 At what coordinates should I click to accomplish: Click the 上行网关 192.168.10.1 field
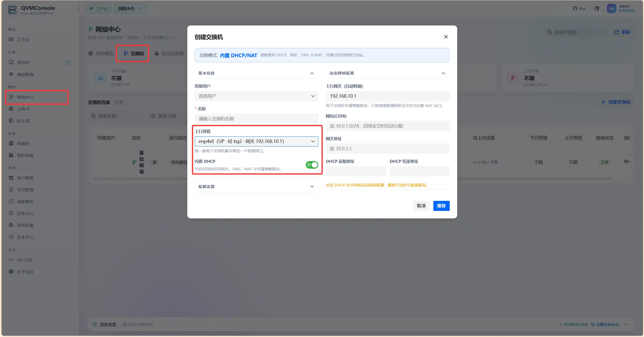388,96
